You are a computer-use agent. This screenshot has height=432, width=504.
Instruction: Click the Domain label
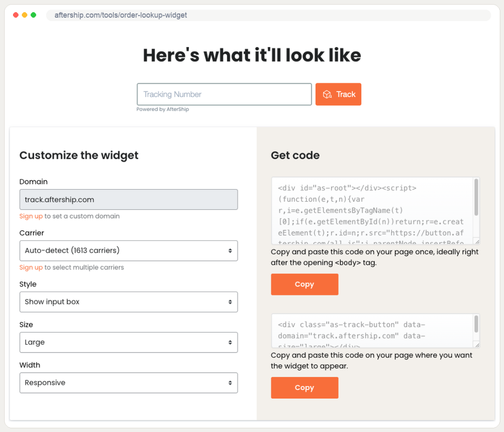(34, 182)
